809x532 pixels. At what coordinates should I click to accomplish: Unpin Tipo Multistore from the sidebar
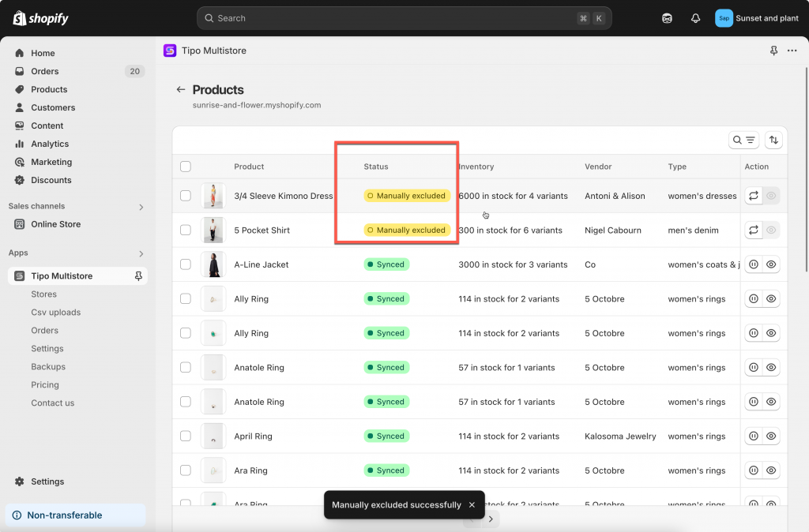[138, 276]
